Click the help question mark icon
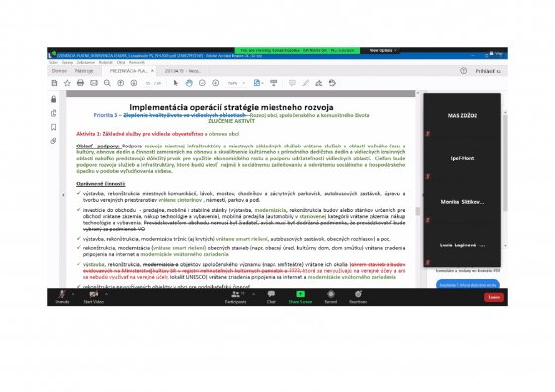This screenshot has height=392, width=555. point(464,71)
